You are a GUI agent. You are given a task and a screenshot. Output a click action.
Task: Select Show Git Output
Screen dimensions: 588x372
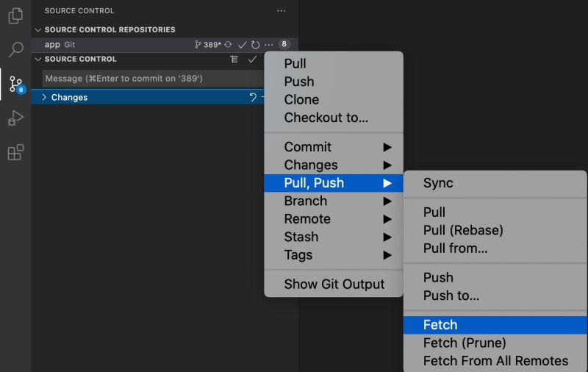334,285
